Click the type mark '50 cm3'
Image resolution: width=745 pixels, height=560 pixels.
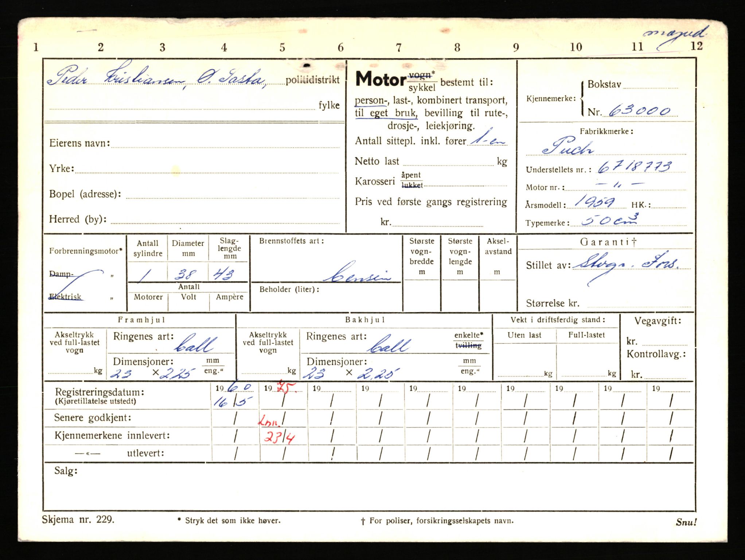coord(609,219)
